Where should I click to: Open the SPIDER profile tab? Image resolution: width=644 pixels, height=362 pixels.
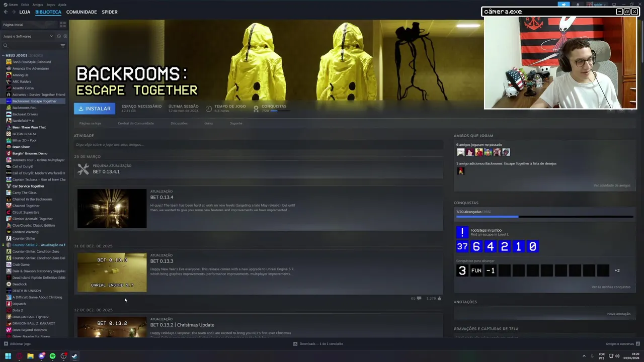[x=110, y=12]
